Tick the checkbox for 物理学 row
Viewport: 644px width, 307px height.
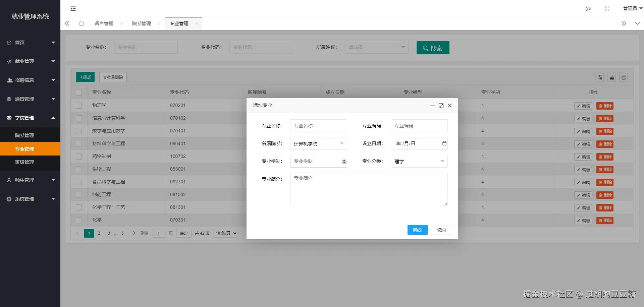tap(79, 105)
